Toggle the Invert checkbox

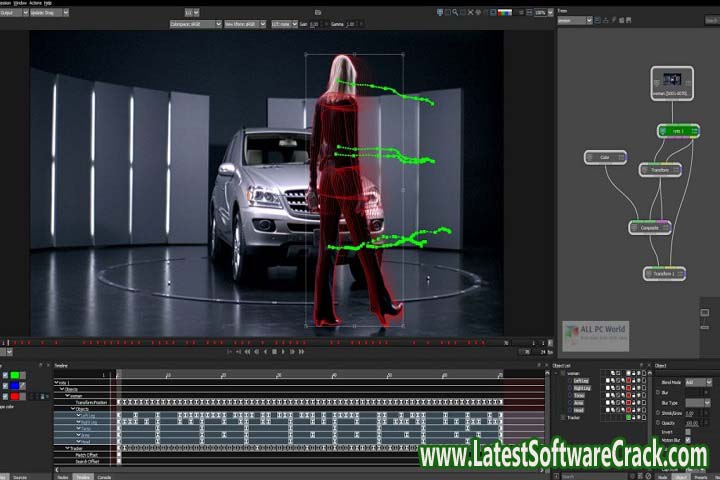coord(688,432)
